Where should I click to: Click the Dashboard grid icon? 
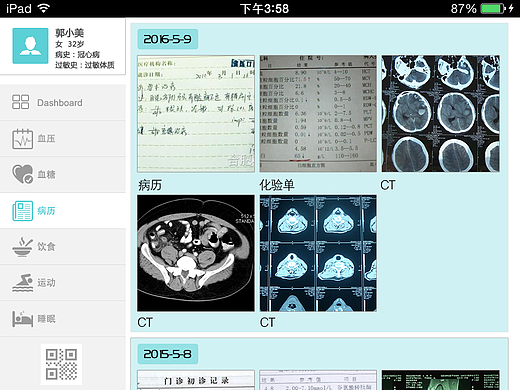(x=21, y=102)
